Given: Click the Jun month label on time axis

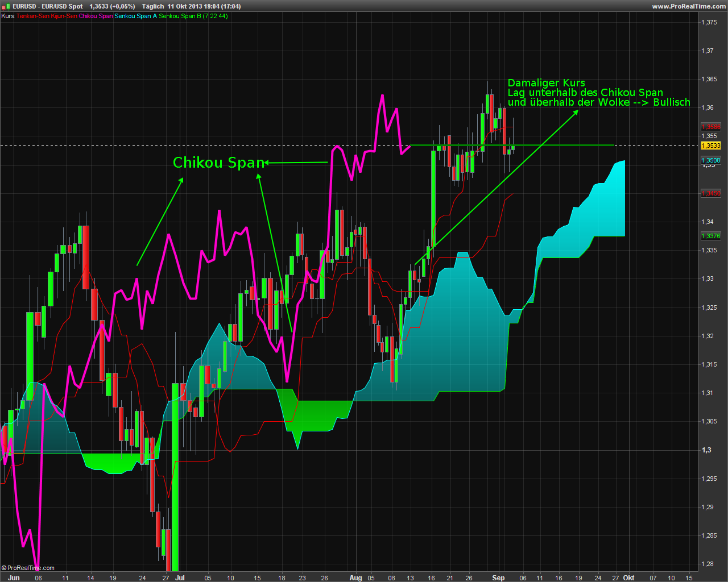Looking at the screenshot, I should (14, 577).
